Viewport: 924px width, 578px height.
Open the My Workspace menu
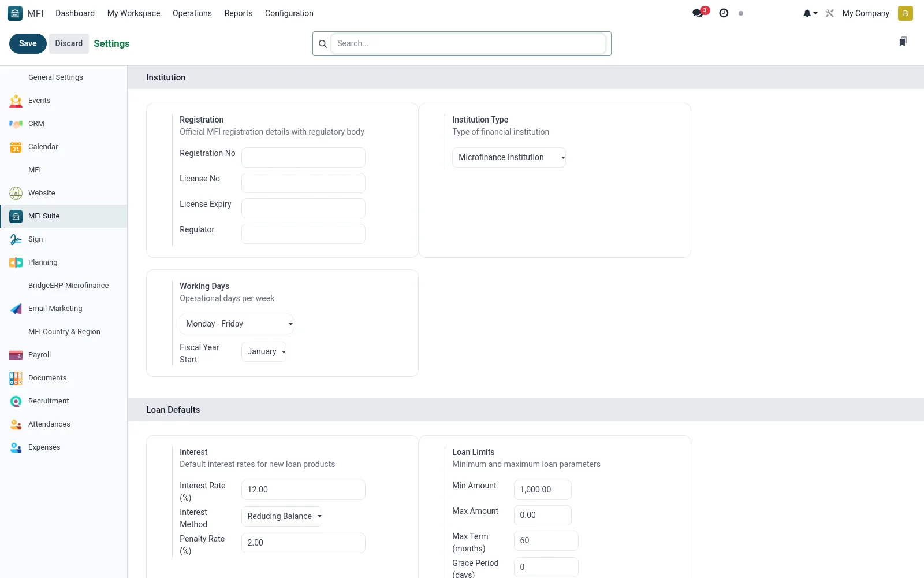(133, 13)
